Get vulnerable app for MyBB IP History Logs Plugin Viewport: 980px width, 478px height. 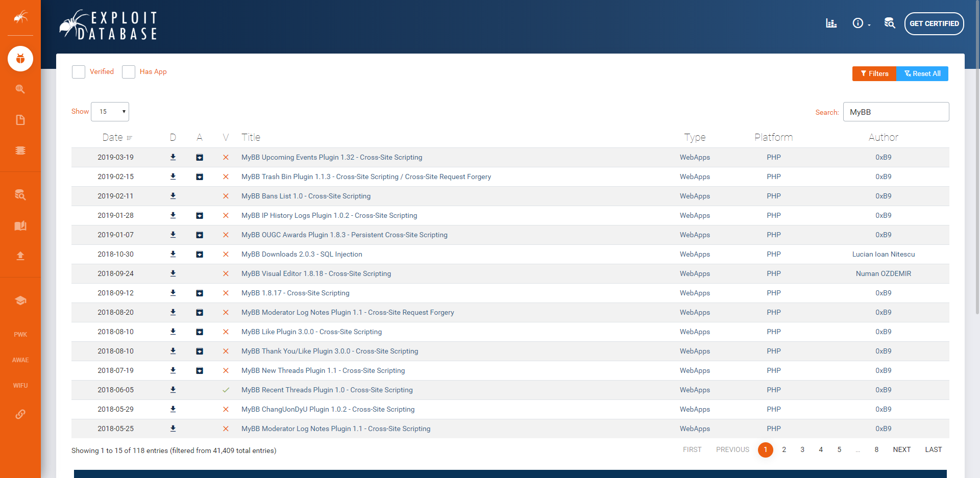[x=200, y=216]
